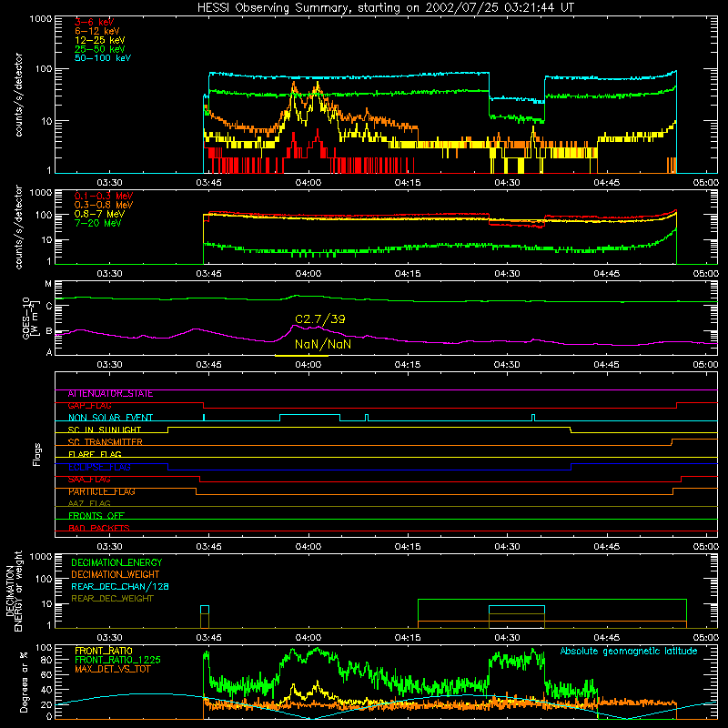This screenshot has height=728, width=728.
Task: Click the 0.1-0.3 MeV legend entry
Action: click(104, 196)
